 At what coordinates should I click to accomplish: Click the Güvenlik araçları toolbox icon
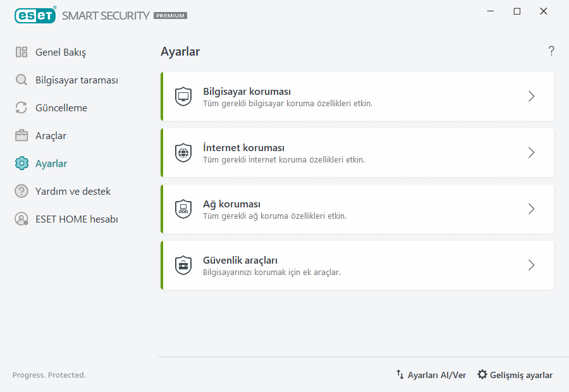(x=183, y=265)
